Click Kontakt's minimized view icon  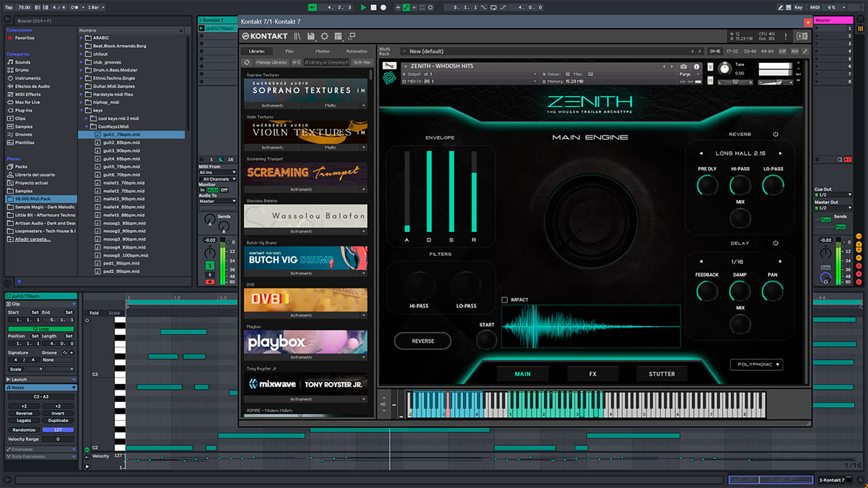click(352, 36)
